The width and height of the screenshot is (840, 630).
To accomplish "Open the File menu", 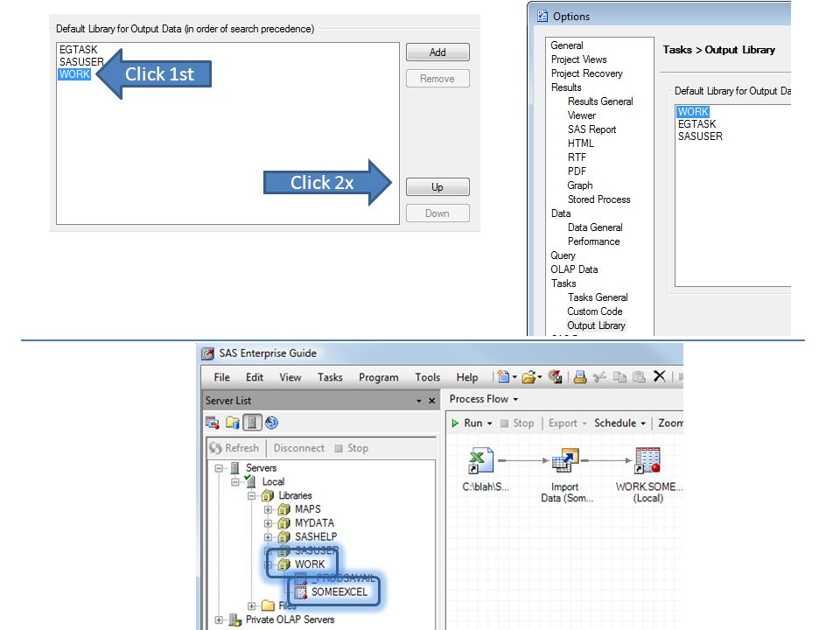I will 221,377.
